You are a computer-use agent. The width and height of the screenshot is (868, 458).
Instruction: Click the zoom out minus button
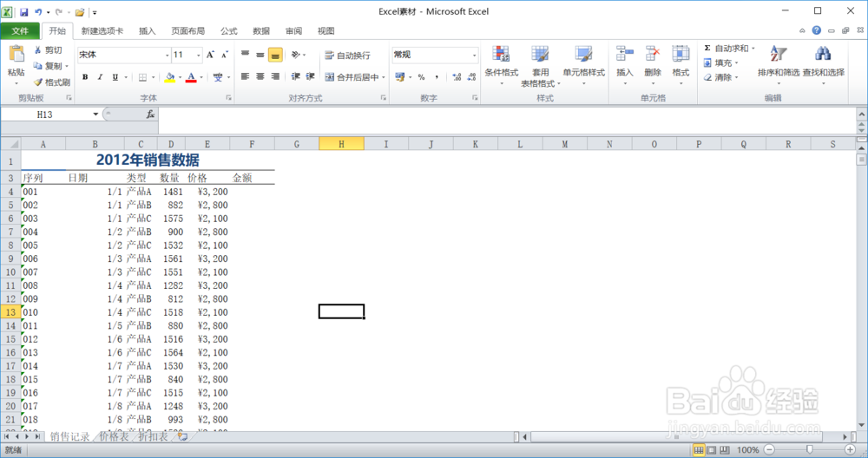click(769, 449)
